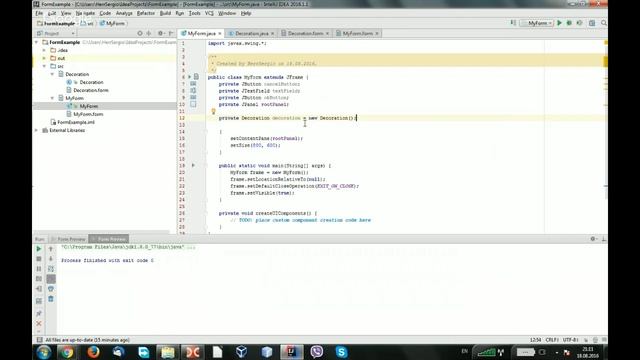Click Print icon in console toolbar

pyautogui.click(x=51, y=289)
